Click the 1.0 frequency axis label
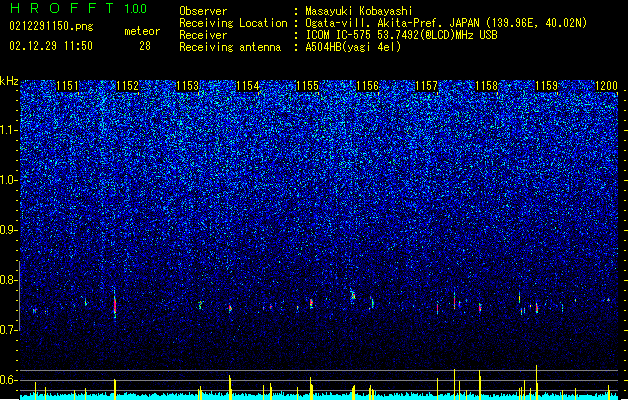The height and width of the screenshot is (400, 629). click(9, 180)
